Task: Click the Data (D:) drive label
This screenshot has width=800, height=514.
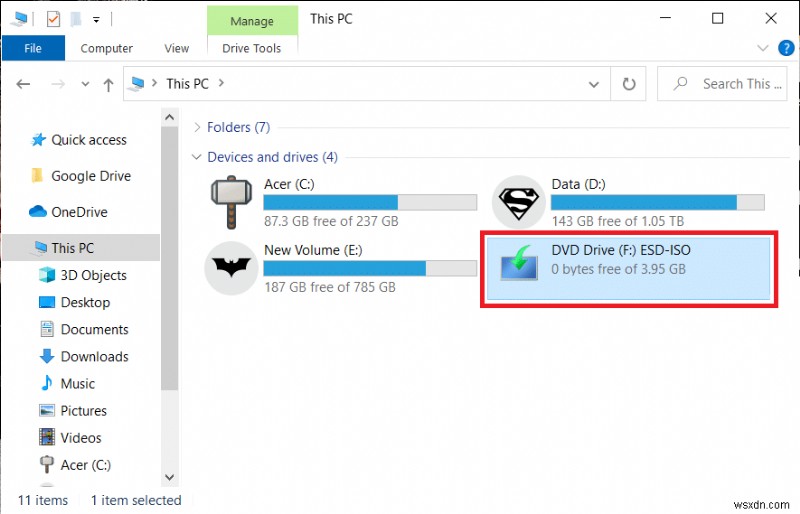Action: (x=579, y=184)
